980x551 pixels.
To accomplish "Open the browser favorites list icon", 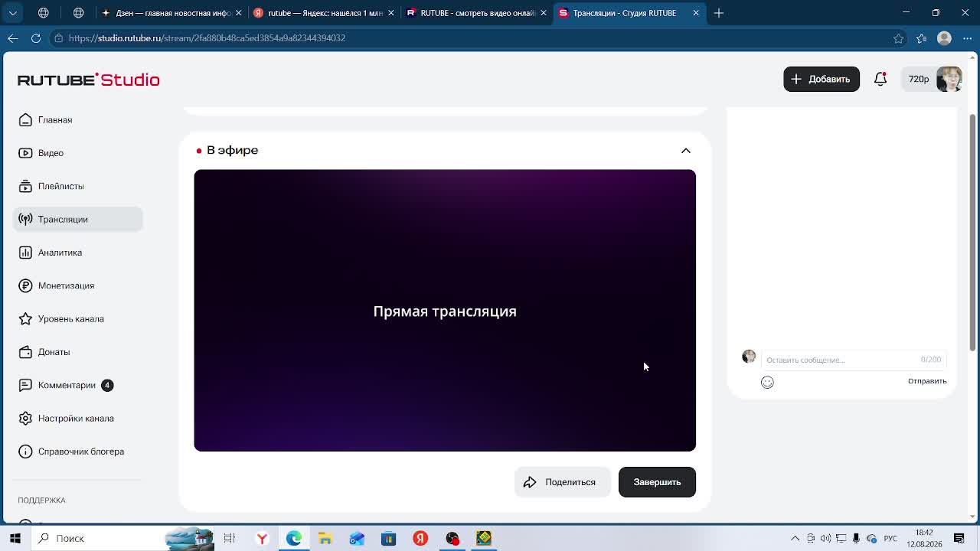I will point(922,38).
